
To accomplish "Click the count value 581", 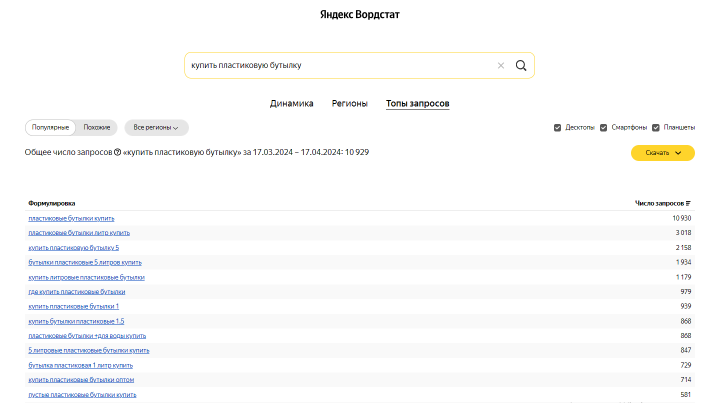I will coord(686,395).
